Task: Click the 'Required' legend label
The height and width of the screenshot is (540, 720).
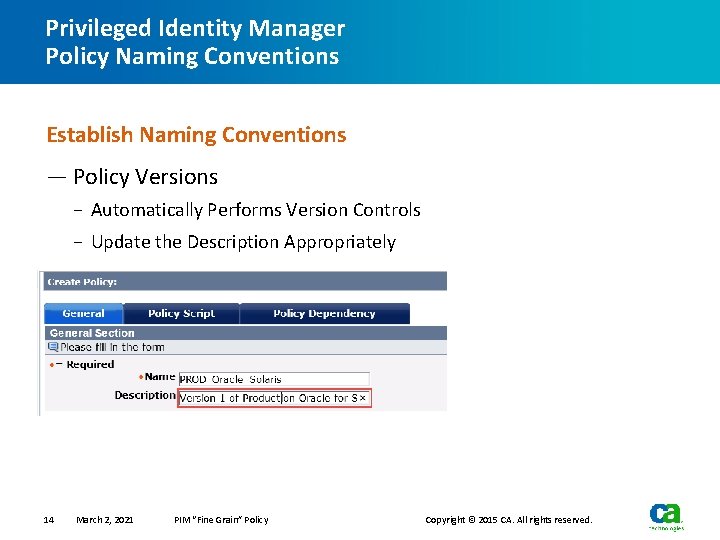Action: [90, 365]
